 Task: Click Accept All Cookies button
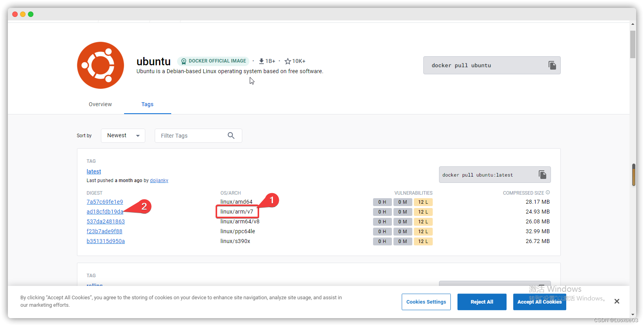point(540,302)
